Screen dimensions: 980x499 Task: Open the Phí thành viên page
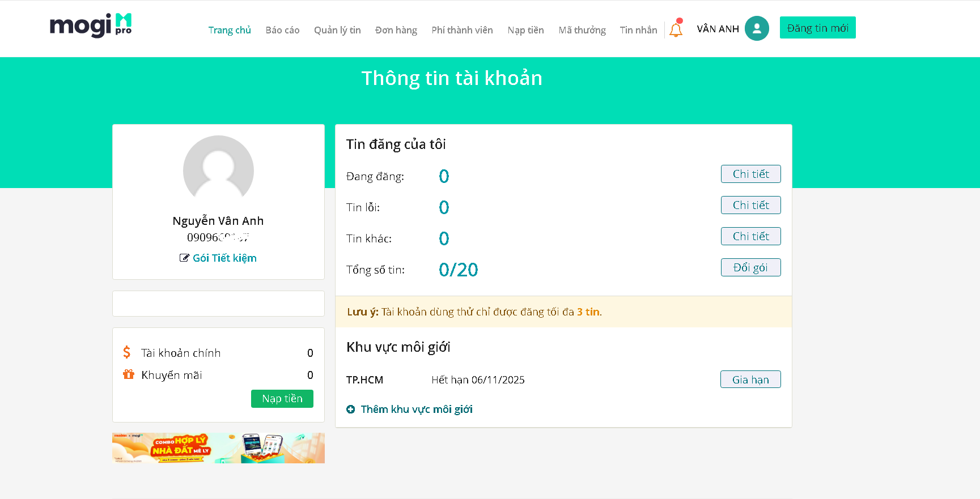point(462,30)
